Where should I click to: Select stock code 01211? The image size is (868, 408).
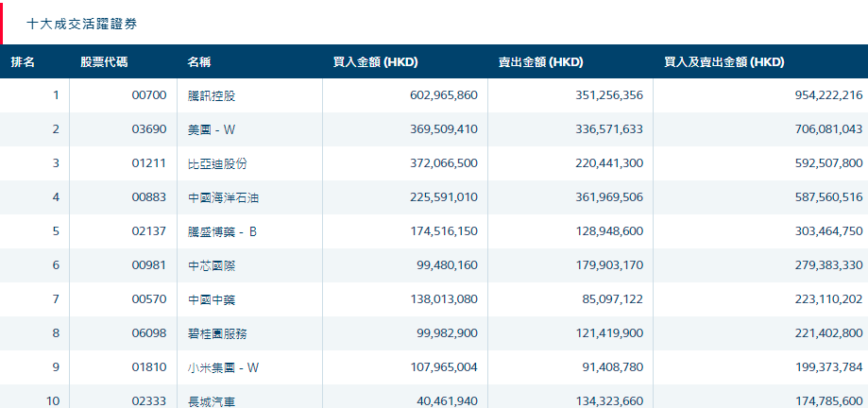click(x=149, y=163)
